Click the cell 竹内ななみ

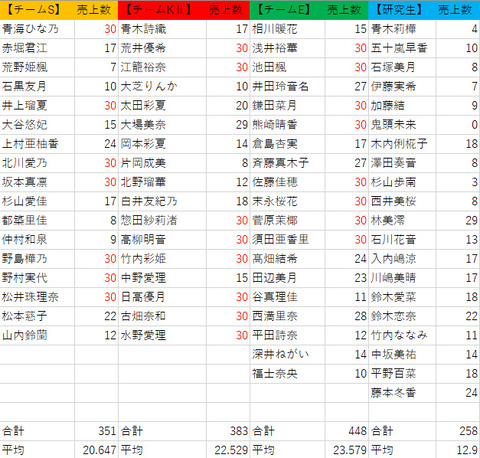[x=402, y=335]
